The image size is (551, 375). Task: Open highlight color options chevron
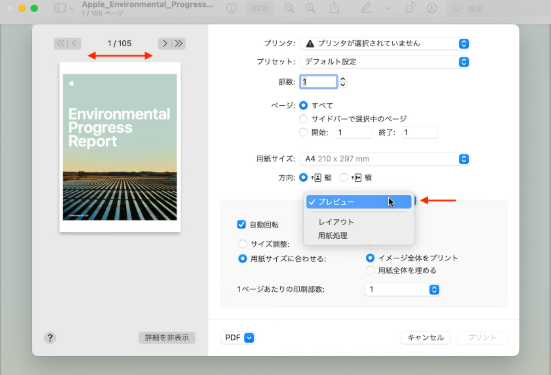coord(387,8)
